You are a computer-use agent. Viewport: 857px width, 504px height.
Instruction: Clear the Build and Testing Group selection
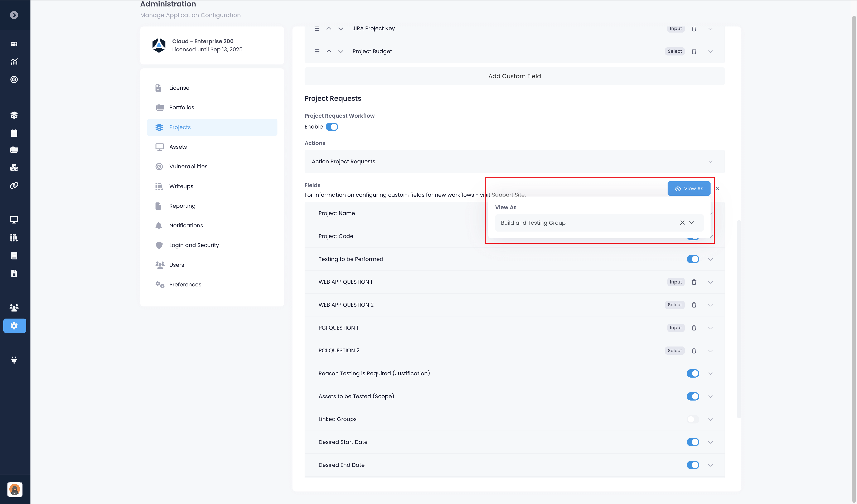682,223
